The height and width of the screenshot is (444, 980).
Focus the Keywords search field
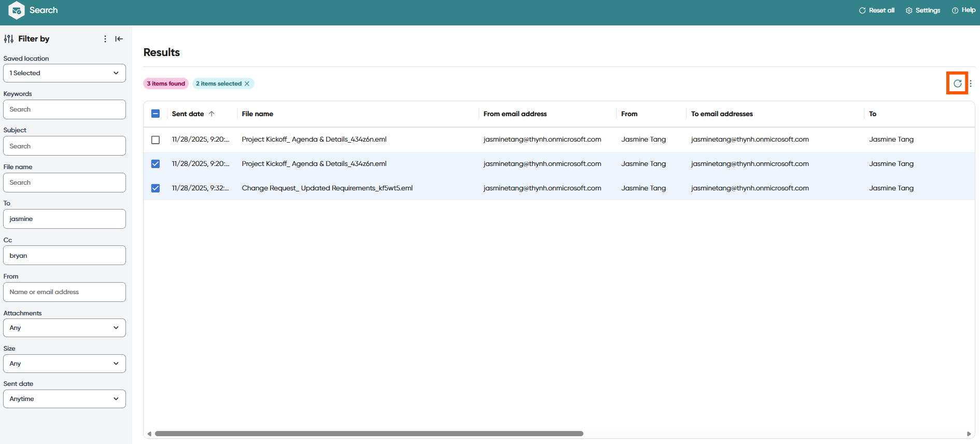coord(64,109)
